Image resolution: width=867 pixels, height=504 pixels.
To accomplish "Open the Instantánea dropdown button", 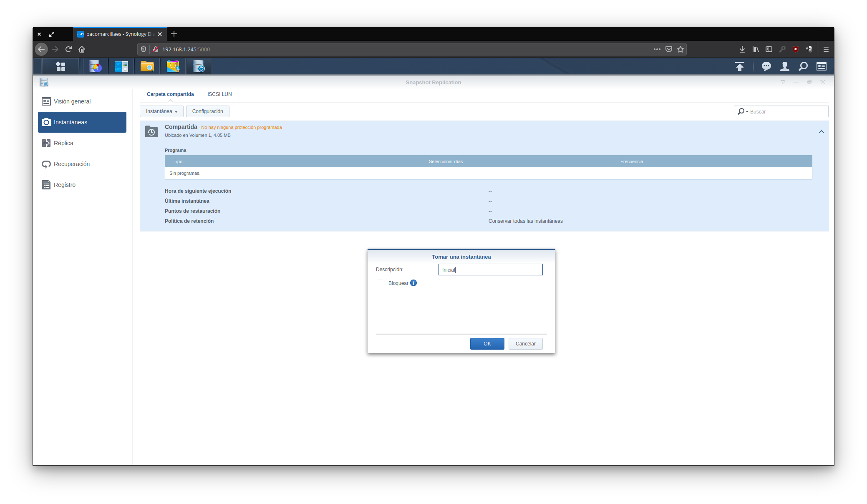I will [x=161, y=111].
